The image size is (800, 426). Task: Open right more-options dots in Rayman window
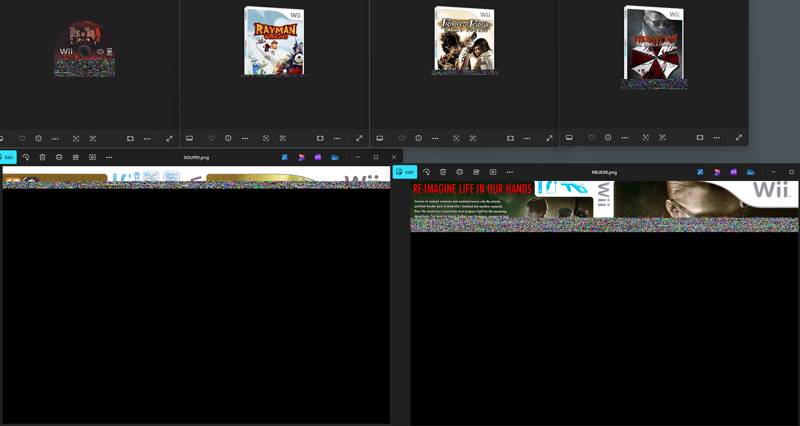(337, 138)
